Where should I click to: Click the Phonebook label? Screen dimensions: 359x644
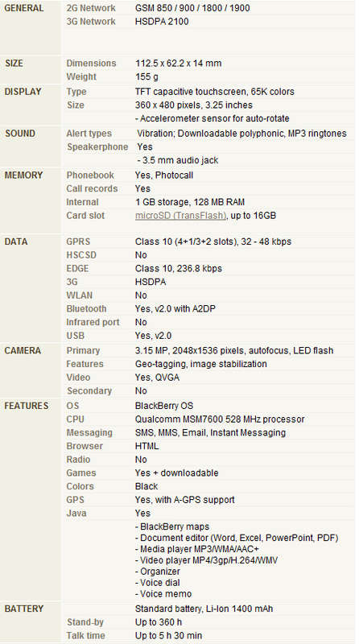click(90, 175)
